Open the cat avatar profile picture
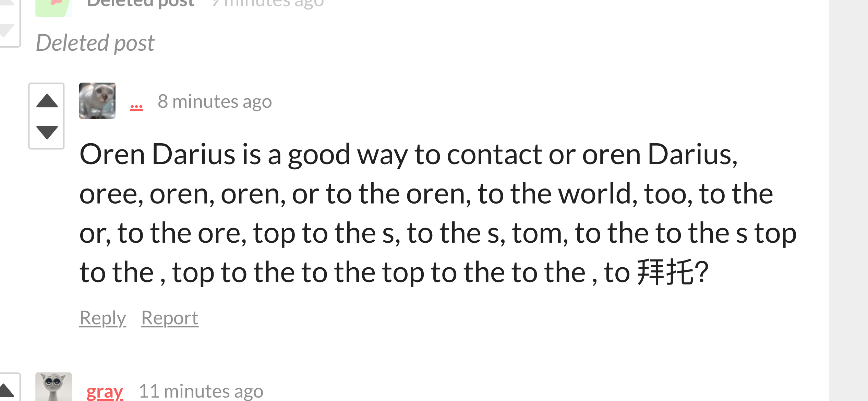This screenshot has height=401, width=868. (97, 101)
